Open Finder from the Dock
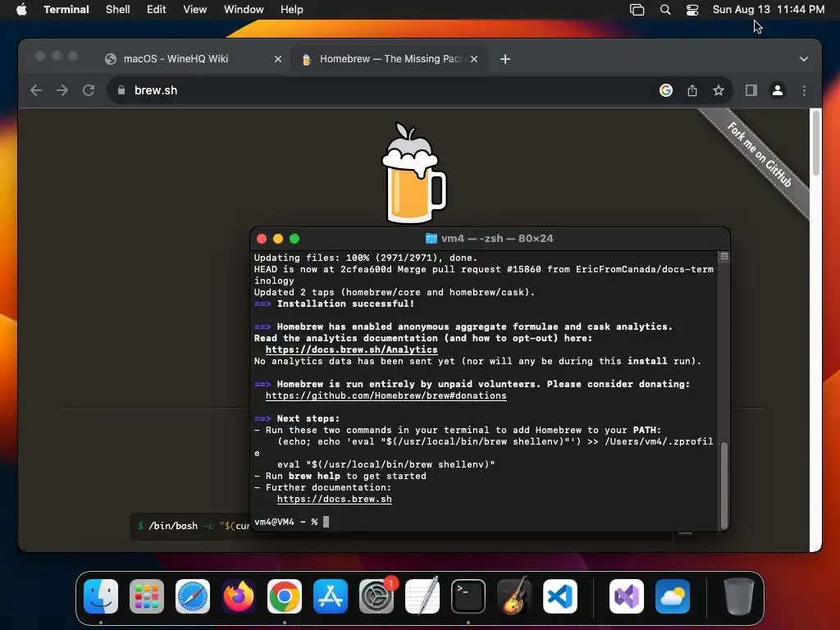Image resolution: width=840 pixels, height=630 pixels. click(101, 596)
